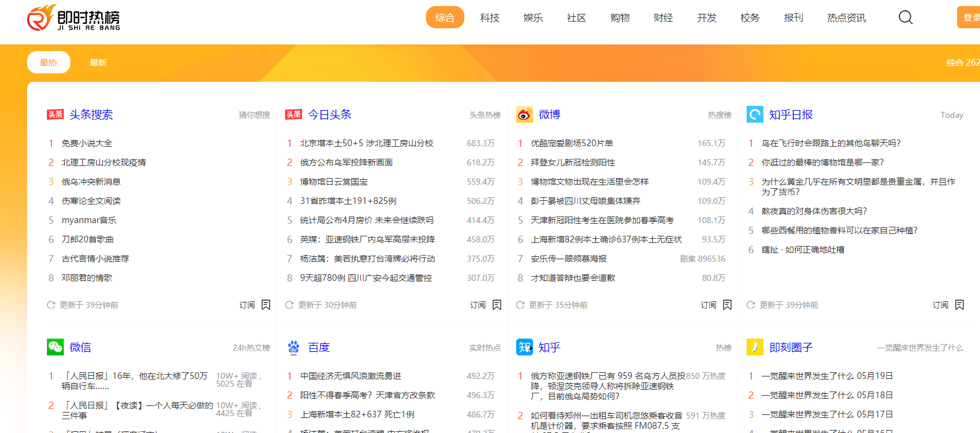This screenshot has width=980, height=433.
Task: Click the 即时热榜 logo
Action: tap(73, 18)
